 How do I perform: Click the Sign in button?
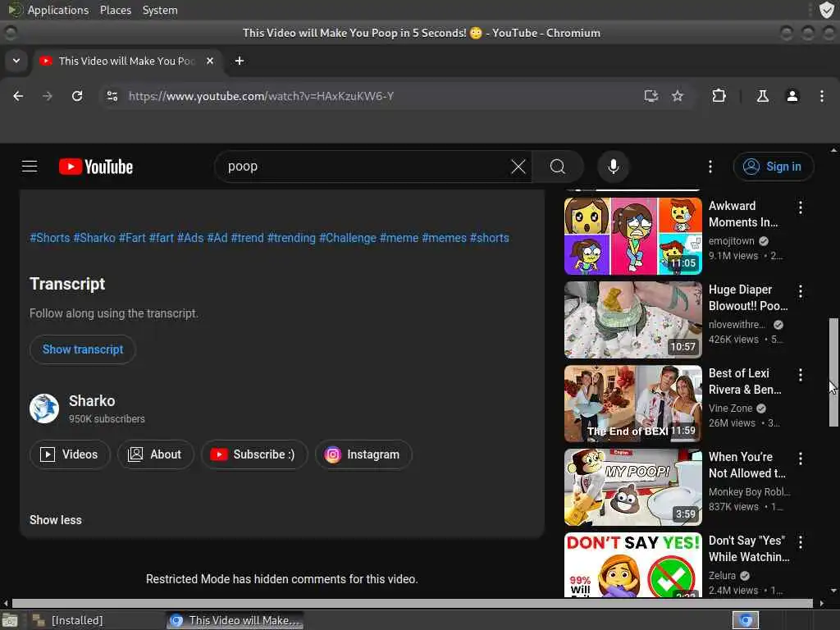tap(773, 167)
